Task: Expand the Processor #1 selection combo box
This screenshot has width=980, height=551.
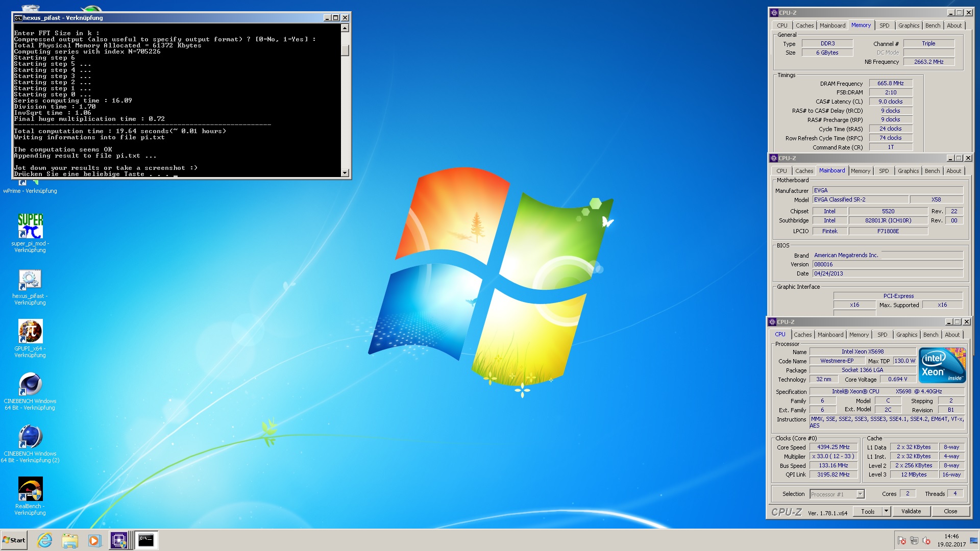Action: coord(860,494)
